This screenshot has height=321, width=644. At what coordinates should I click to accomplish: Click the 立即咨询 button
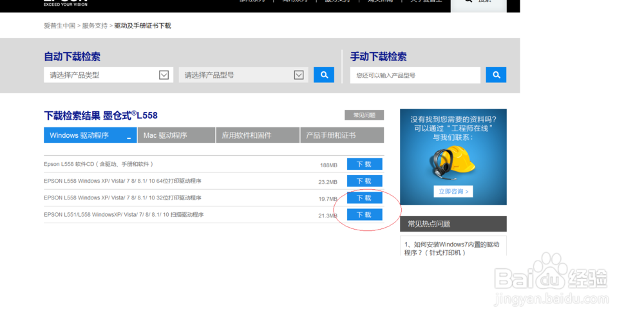pyautogui.click(x=453, y=191)
